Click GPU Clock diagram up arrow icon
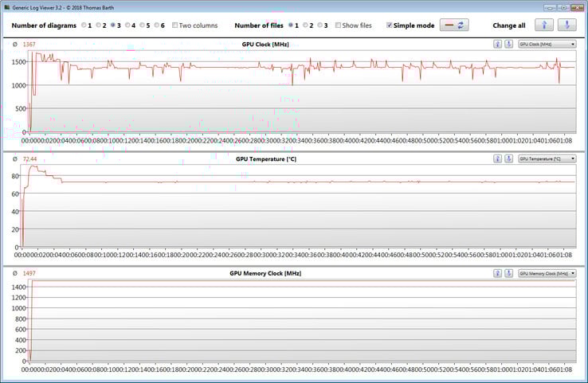588x383 pixels. point(498,45)
